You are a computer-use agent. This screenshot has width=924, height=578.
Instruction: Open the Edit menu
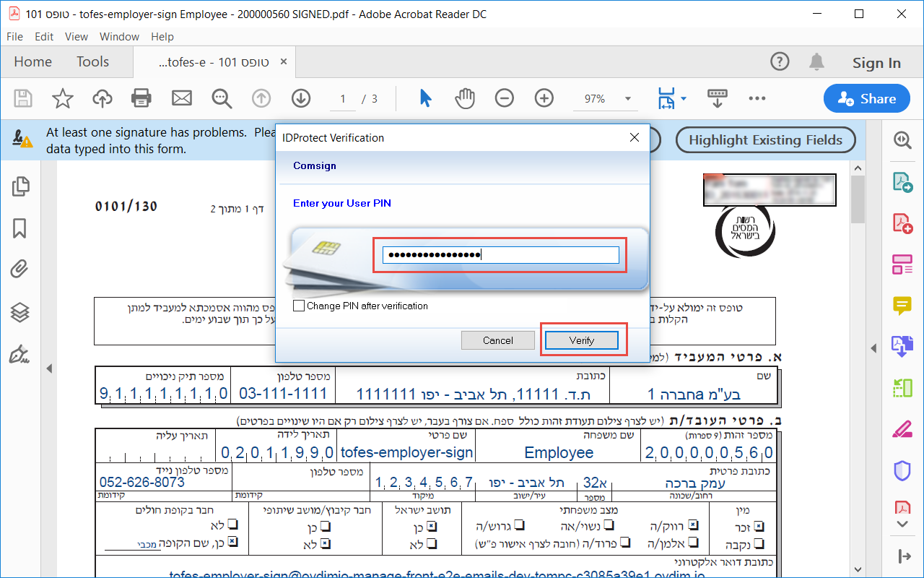[x=44, y=37]
